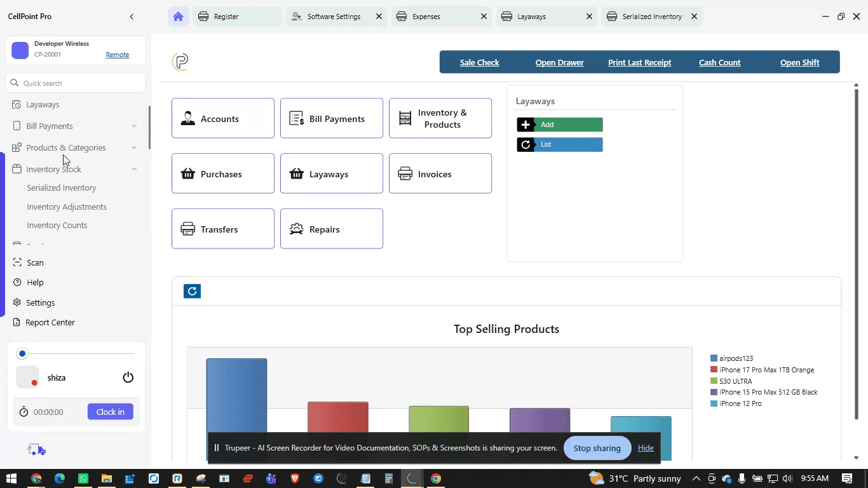Click the CellPoint logo icon below the tabs
The height and width of the screenshot is (488, 868).
pos(180,62)
